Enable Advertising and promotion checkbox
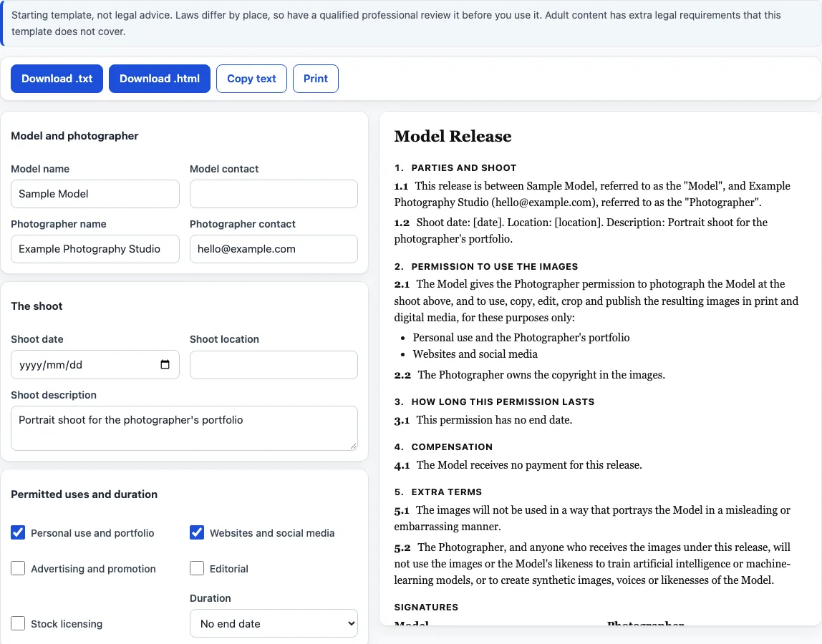The image size is (822, 644). [x=18, y=568]
